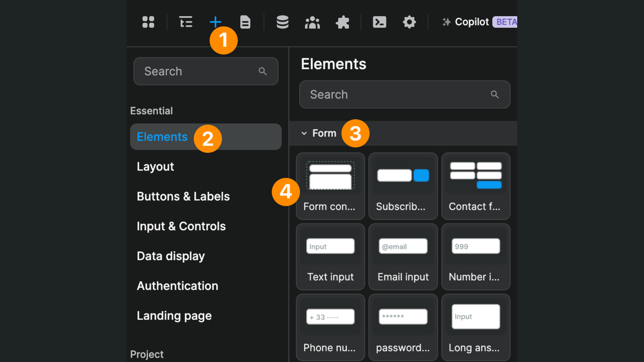644x362 pixels.
Task: Select the password input element
Action: [402, 327]
